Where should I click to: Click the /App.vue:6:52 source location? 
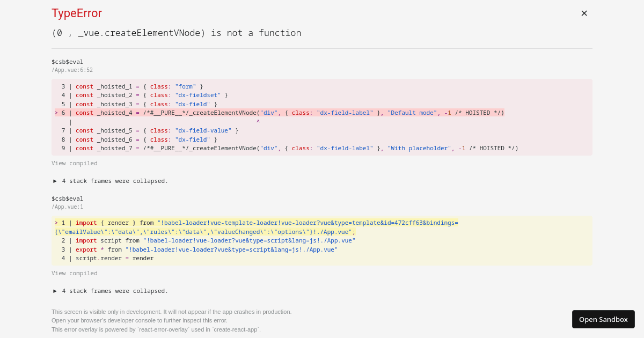coord(72,70)
